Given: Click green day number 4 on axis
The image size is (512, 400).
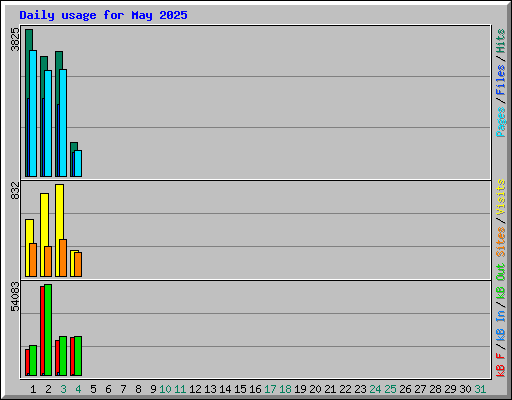Looking at the screenshot, I should point(78,389).
